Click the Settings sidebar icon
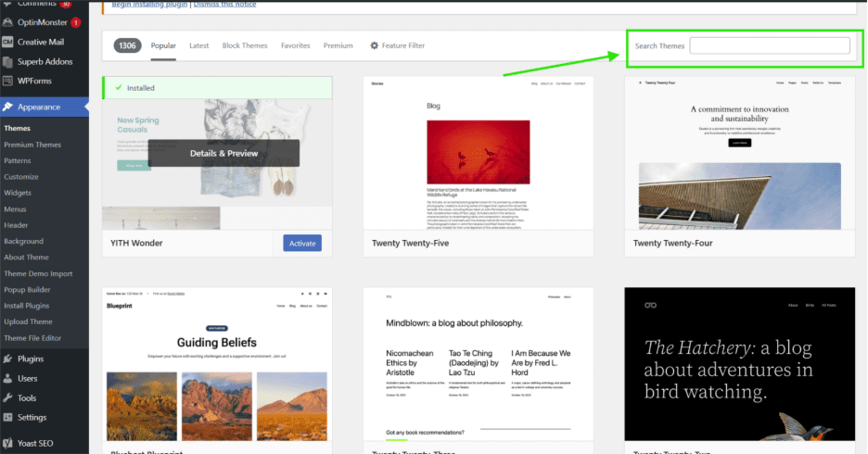 click(x=7, y=418)
